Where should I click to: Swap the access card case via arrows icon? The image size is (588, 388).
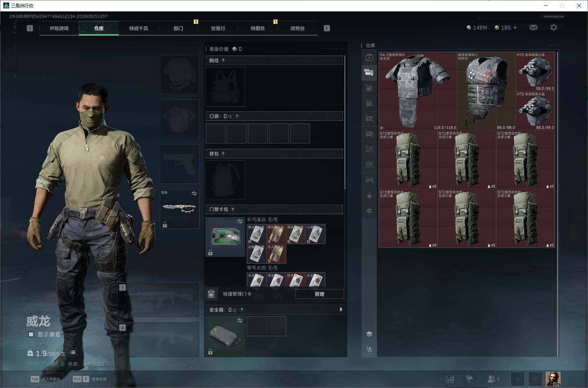[x=240, y=221]
